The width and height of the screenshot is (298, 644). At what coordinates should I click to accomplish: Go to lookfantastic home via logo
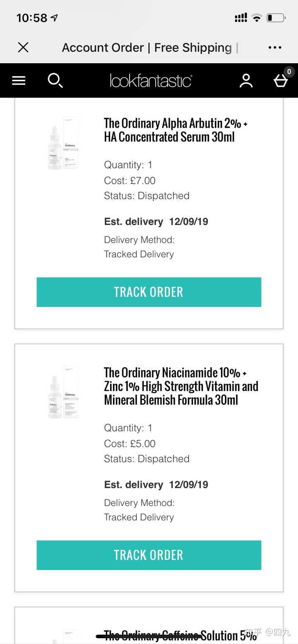(151, 81)
